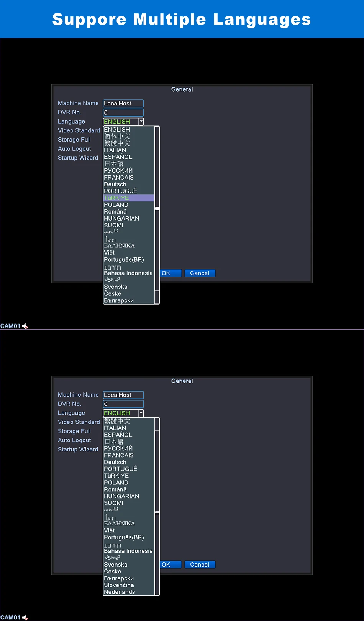The image size is (364, 621).
Task: Pick Română in the upper language list
Action: (129, 212)
